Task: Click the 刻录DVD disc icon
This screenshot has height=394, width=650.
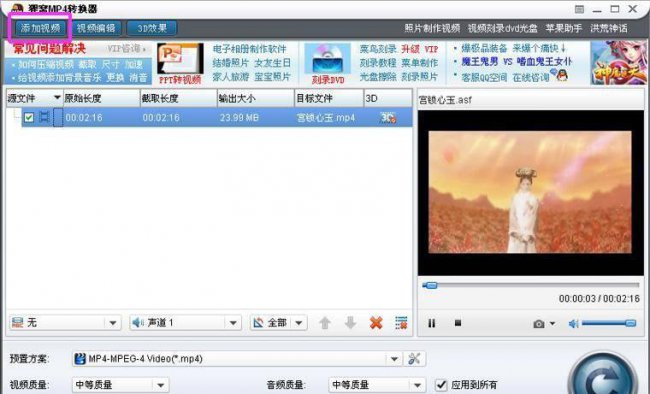Action: pyautogui.click(x=327, y=63)
